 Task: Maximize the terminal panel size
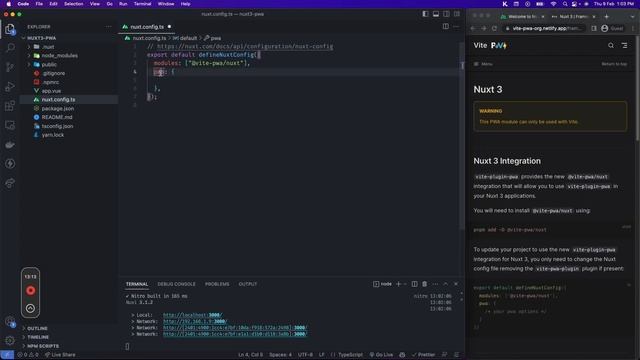446,284
